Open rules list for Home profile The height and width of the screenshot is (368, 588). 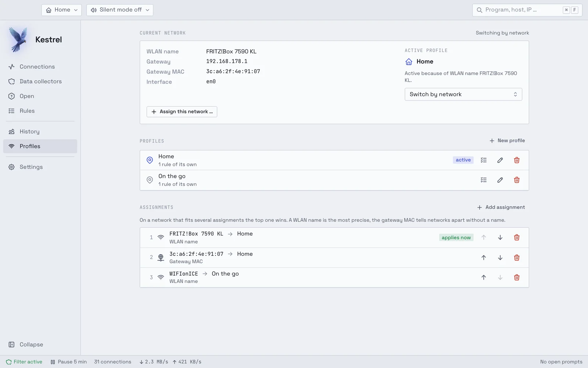point(484,160)
